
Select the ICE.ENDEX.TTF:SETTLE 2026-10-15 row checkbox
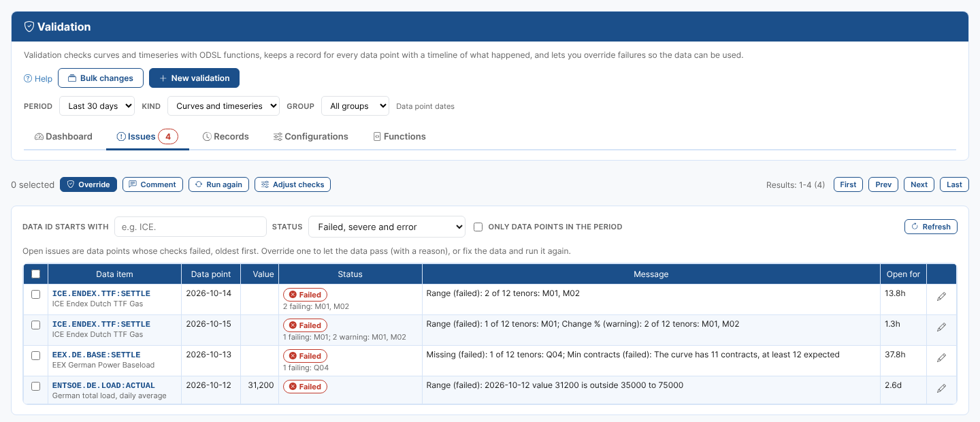[36, 325]
